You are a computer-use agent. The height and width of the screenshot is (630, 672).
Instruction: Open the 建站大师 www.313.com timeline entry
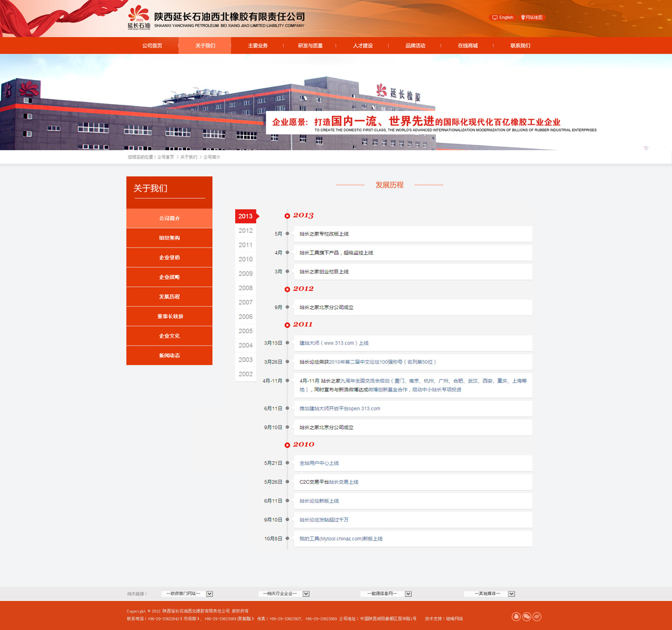(334, 343)
